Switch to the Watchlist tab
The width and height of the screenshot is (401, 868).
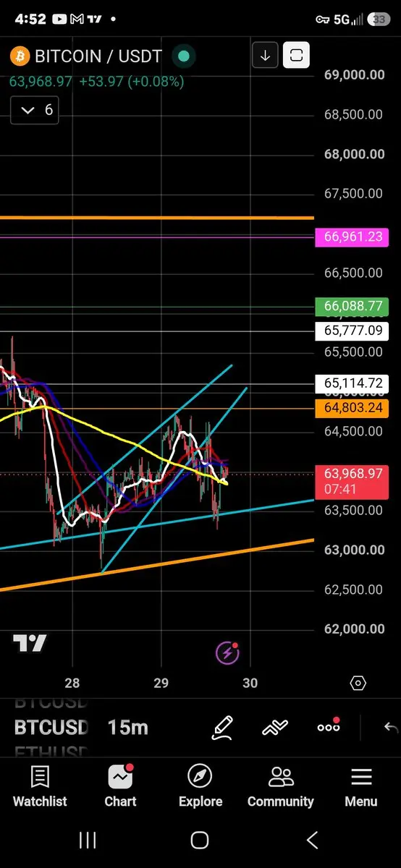click(40, 787)
